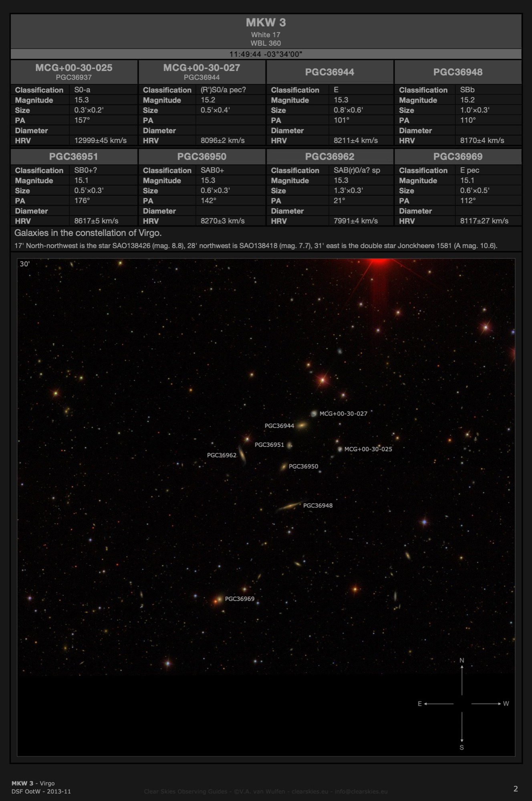Click the MCG+00-30-027 label in the sky image
This screenshot has width=532, height=801.
click(x=343, y=414)
